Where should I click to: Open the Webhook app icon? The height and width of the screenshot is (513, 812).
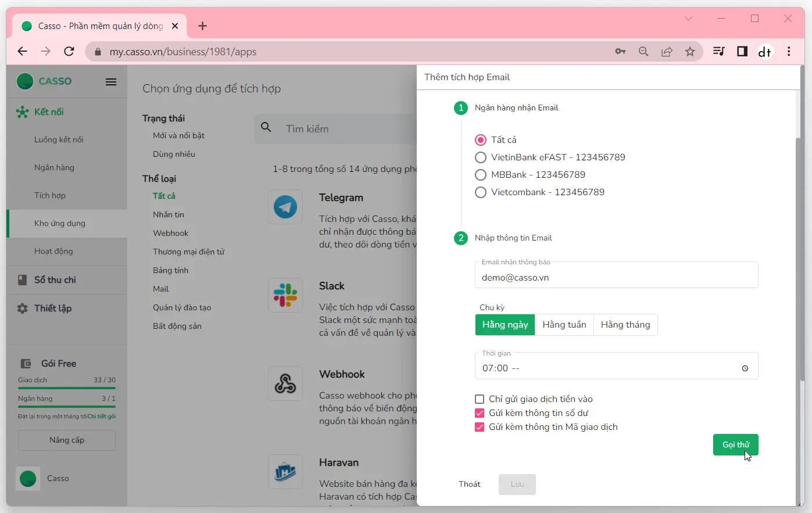(x=285, y=383)
